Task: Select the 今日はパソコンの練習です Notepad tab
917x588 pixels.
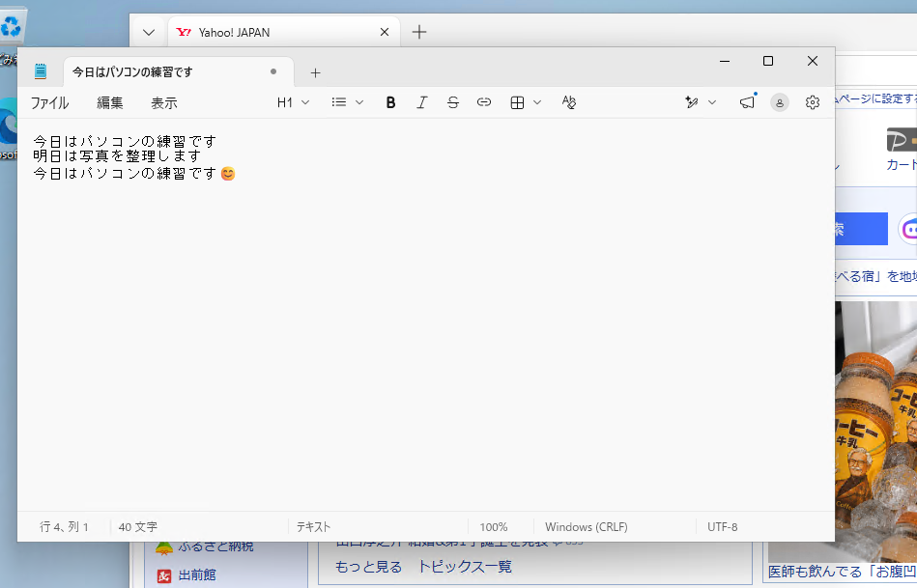Action: tap(179, 71)
